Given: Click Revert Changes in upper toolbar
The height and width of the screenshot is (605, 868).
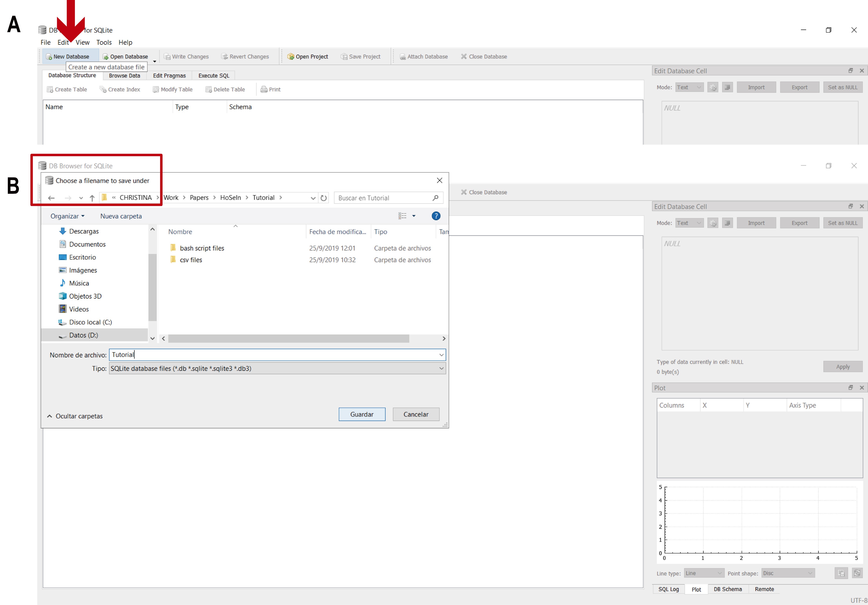Looking at the screenshot, I should (245, 57).
